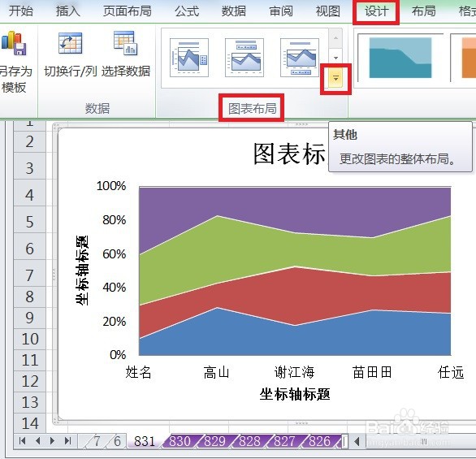476x459 pixels.
Task: Click the 图表标题 chart title text
Action: click(289, 154)
